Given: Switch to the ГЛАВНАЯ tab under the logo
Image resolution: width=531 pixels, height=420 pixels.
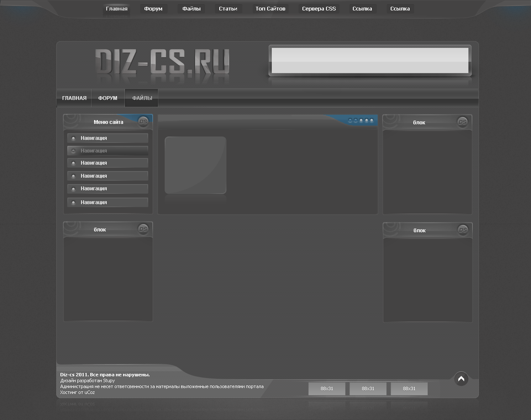Looking at the screenshot, I should point(74,98).
